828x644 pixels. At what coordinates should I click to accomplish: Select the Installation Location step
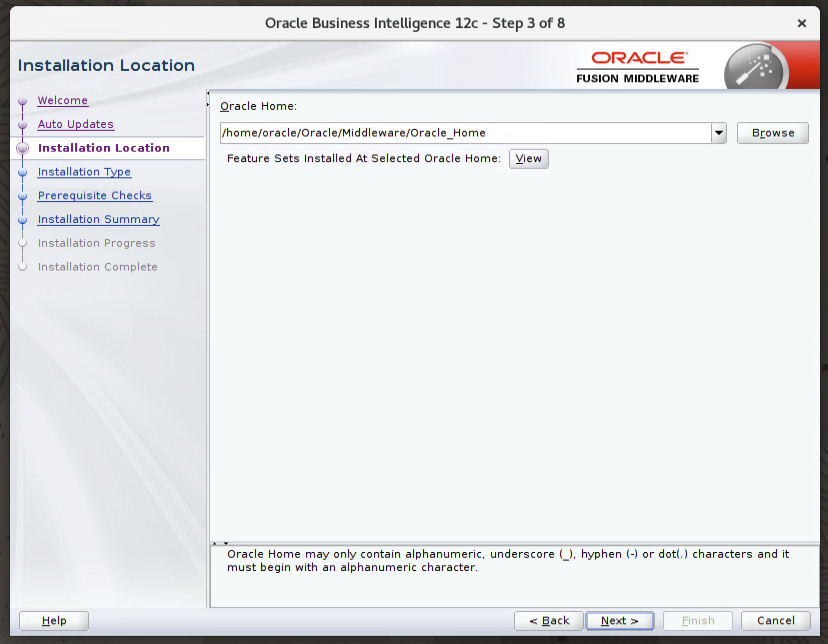(x=104, y=148)
